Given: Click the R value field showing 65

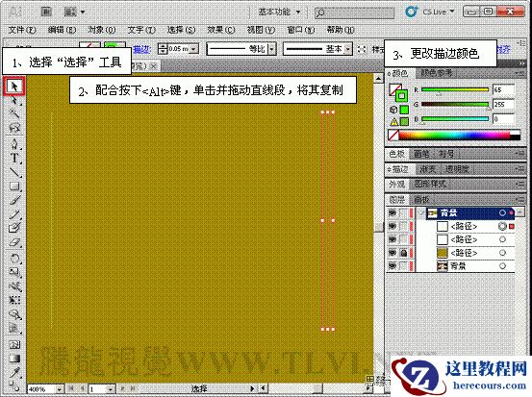Looking at the screenshot, I should (503, 89).
